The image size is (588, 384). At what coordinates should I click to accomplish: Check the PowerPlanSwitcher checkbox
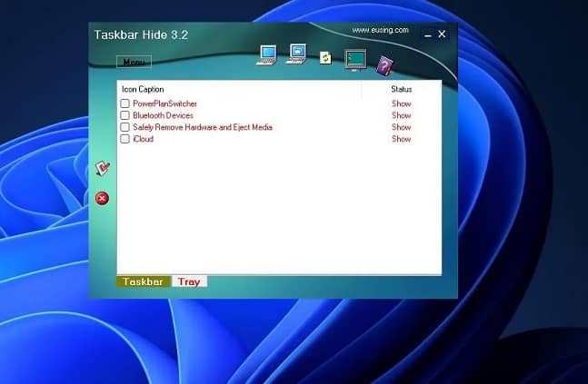tap(125, 103)
